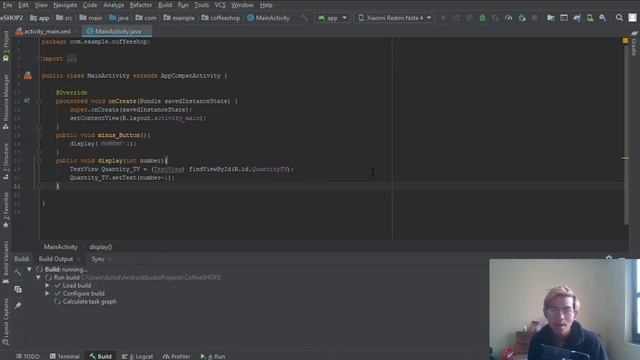Open the Build Variants side tab
Image resolution: width=640 pixels, height=360 pixels.
point(6,262)
